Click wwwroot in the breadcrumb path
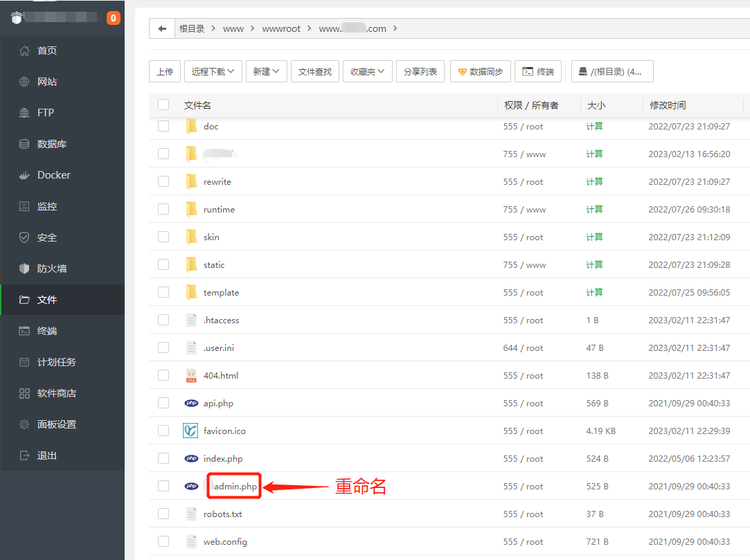Screen dimensions: 750x560 pos(281,28)
